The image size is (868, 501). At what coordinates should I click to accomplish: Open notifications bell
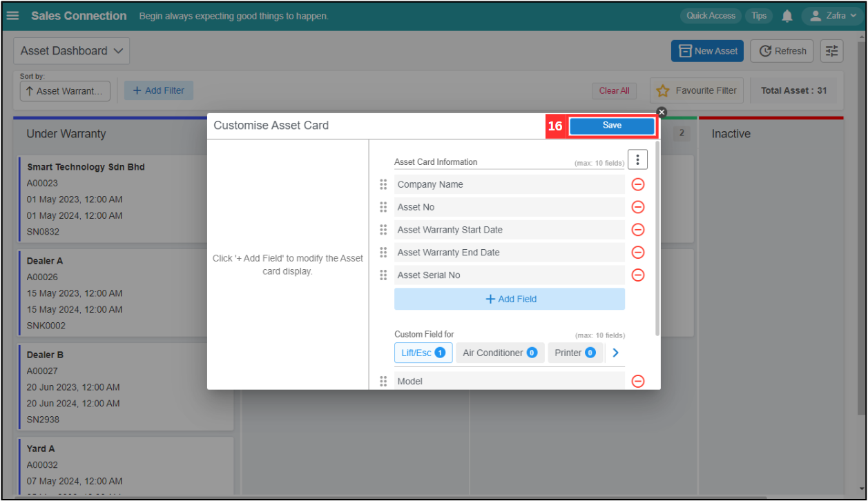[x=787, y=16]
